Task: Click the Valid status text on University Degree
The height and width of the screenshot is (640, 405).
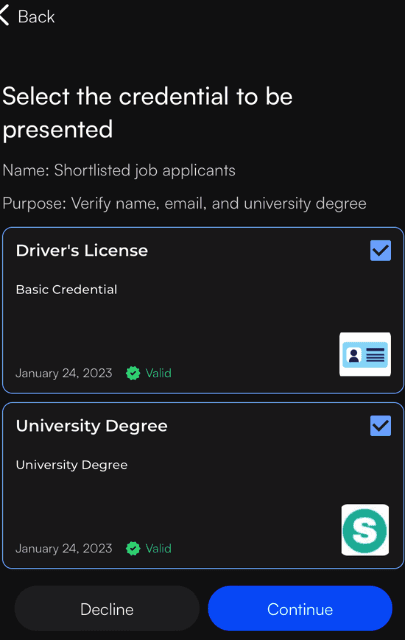Action: click(x=158, y=549)
